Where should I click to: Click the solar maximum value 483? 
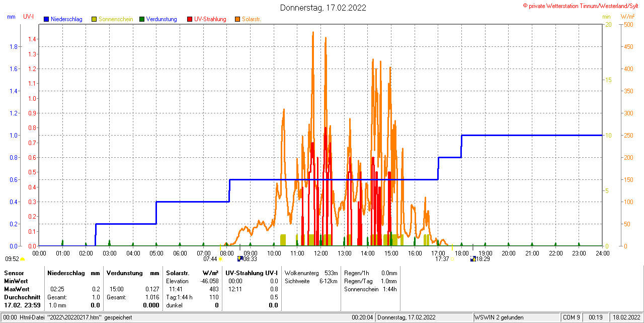point(214,289)
